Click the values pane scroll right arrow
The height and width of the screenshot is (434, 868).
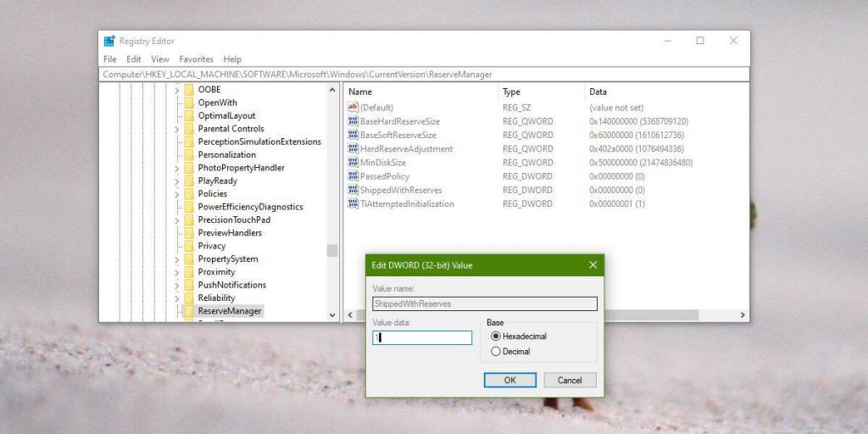(743, 315)
